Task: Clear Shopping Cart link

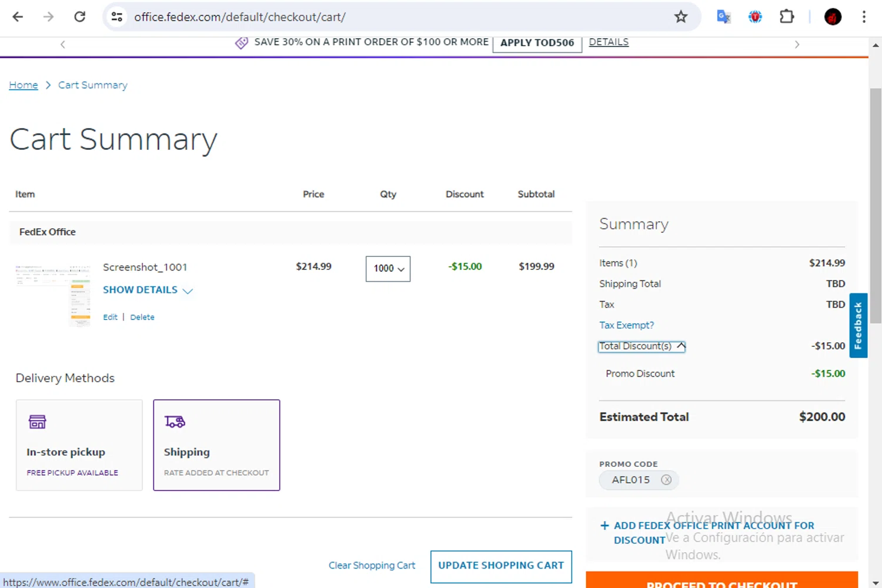Action: [372, 566]
